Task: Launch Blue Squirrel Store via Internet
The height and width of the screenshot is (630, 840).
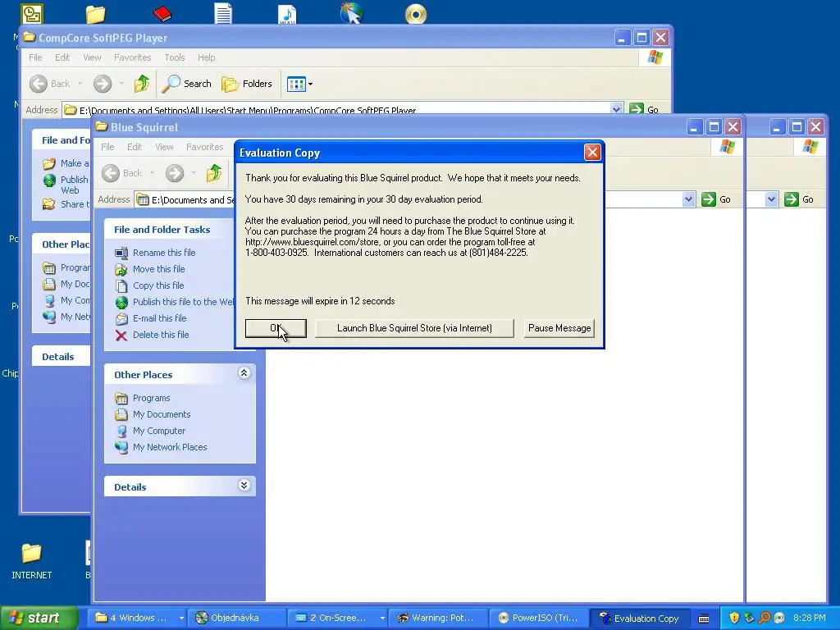Action: click(414, 328)
